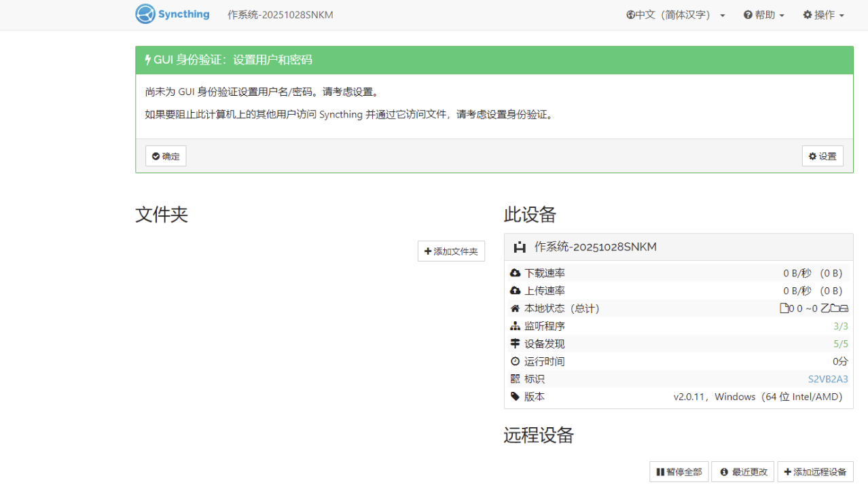Click the Syncthing logo icon
The height and width of the screenshot is (489, 868).
coord(145,14)
